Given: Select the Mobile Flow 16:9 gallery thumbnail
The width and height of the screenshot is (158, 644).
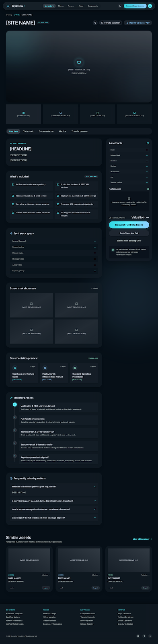Looking at the screenshot, I should 97,114.
